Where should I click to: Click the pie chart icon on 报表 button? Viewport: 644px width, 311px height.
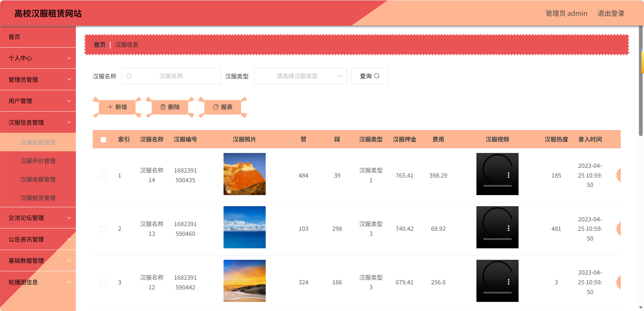click(x=216, y=107)
